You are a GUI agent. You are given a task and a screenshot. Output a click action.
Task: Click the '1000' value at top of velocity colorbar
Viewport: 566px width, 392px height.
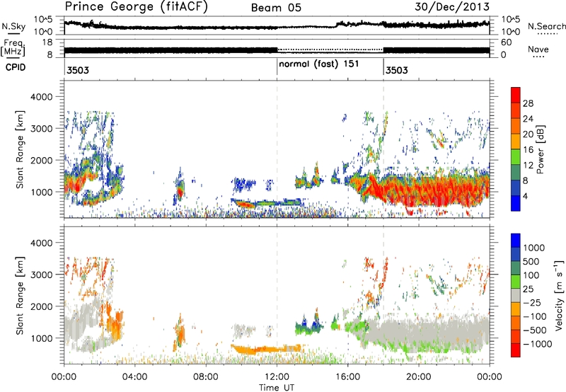pyautogui.click(x=534, y=248)
